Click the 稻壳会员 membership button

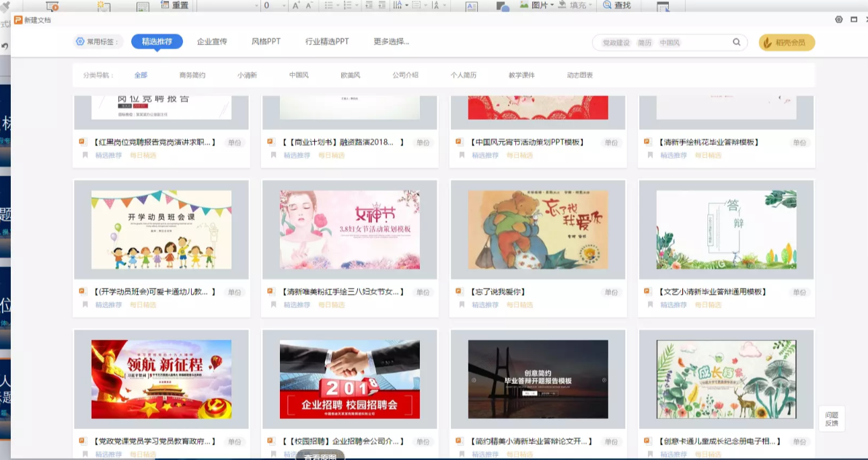[x=787, y=42]
